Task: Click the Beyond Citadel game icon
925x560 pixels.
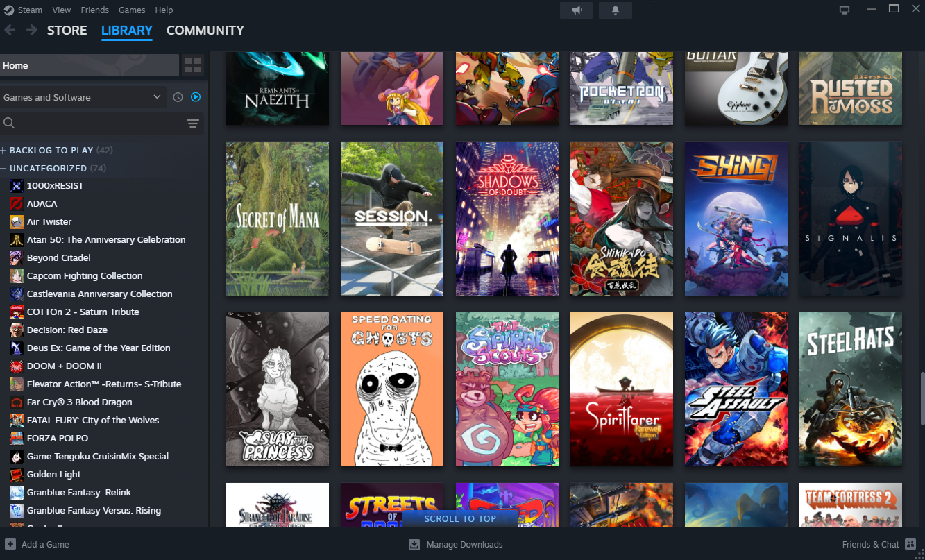Action: pyautogui.click(x=17, y=258)
